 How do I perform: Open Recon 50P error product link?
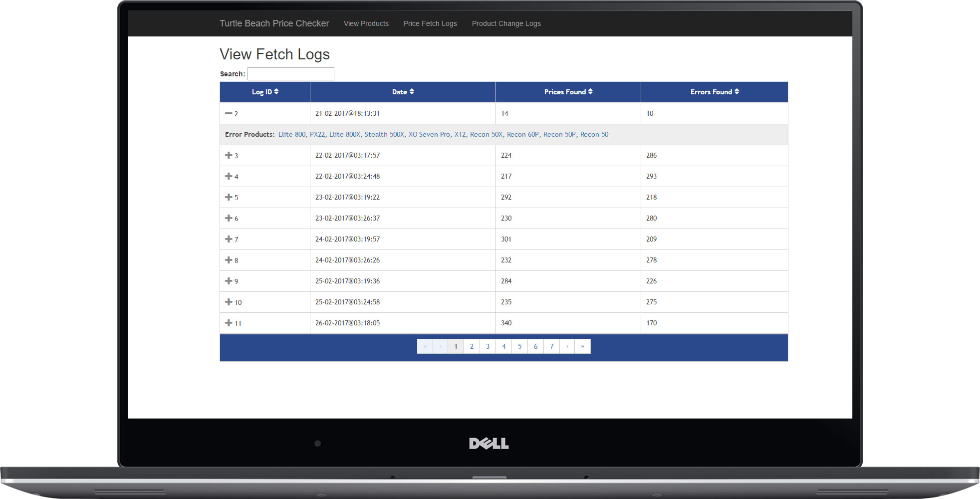pyautogui.click(x=559, y=134)
